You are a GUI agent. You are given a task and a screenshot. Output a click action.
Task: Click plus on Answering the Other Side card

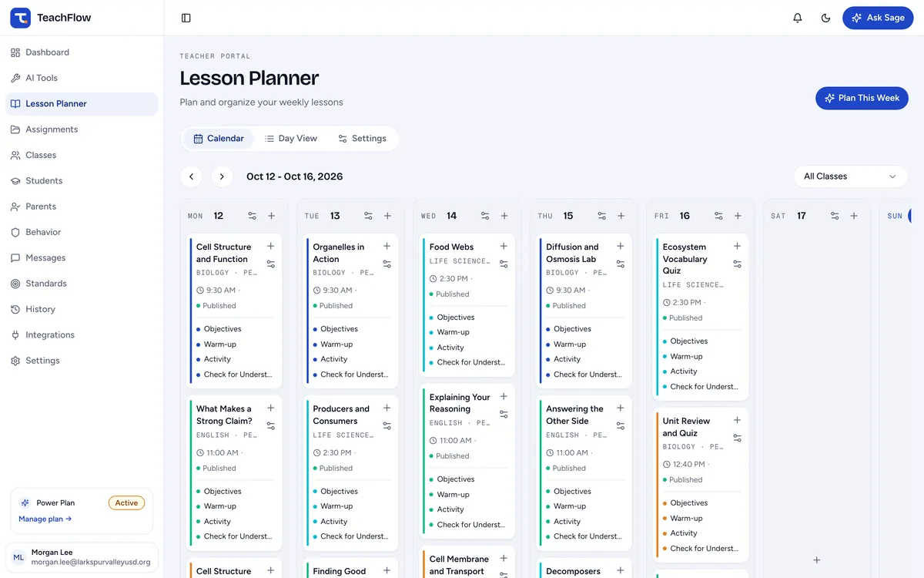(620, 408)
